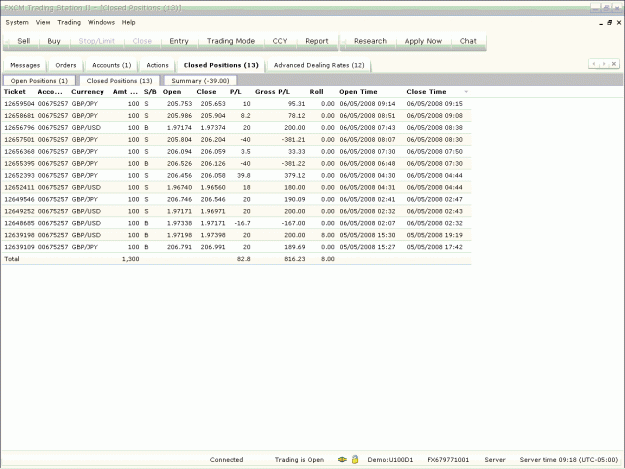The width and height of the screenshot is (625, 469).
Task: Open Trading Mode from toolbar
Action: (230, 41)
